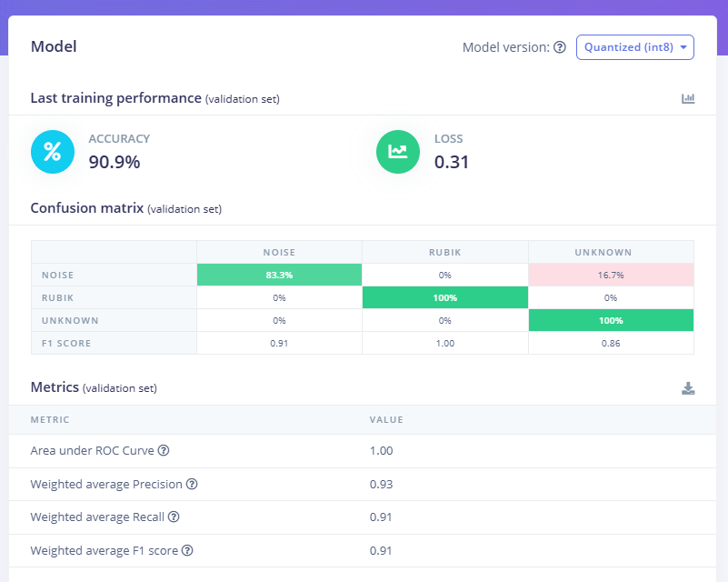This screenshot has height=582, width=728.
Task: Select the RUBIK 100% green matrix cell
Action: tap(444, 297)
